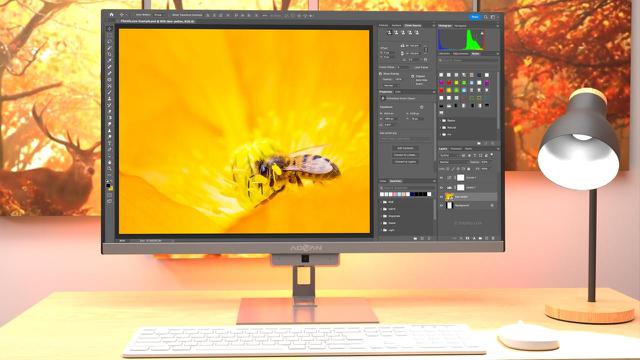This screenshot has height=360, width=640.
Task: Select the Lasso tool
Action: [x=109, y=41]
